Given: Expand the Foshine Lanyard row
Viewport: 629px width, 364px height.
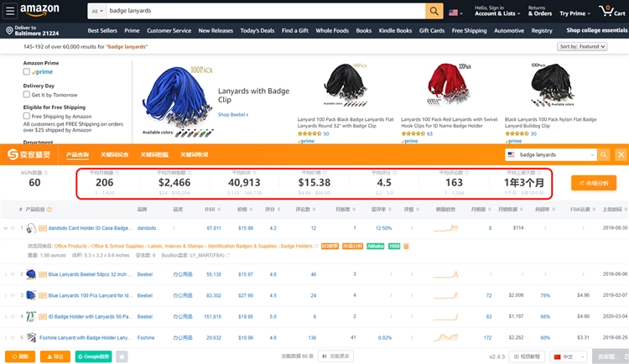Looking at the screenshot, I should click(6, 337).
